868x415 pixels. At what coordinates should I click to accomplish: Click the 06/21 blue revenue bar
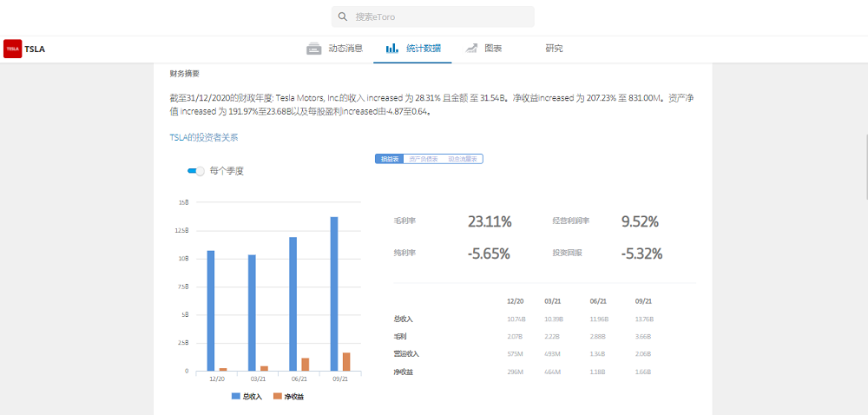pos(293,304)
